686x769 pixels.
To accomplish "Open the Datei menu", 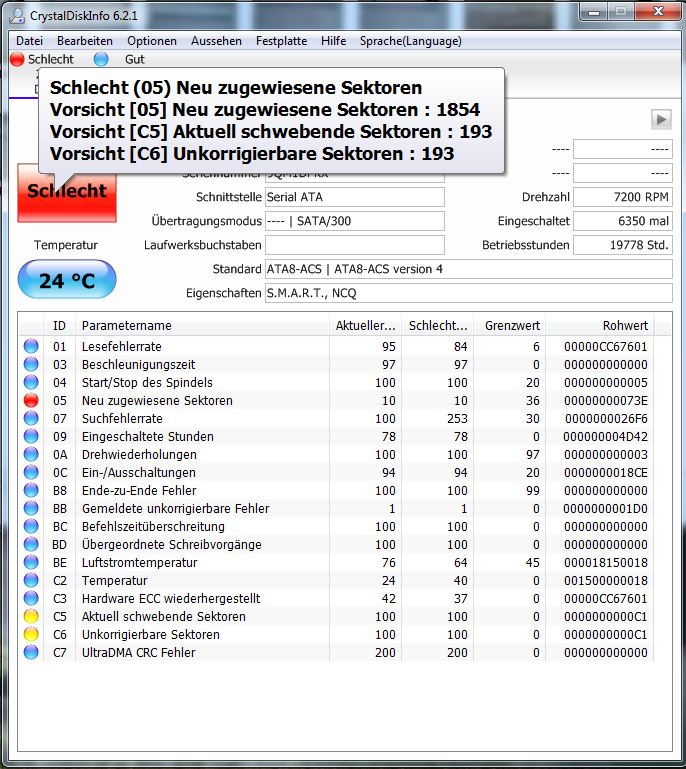I will pos(29,41).
